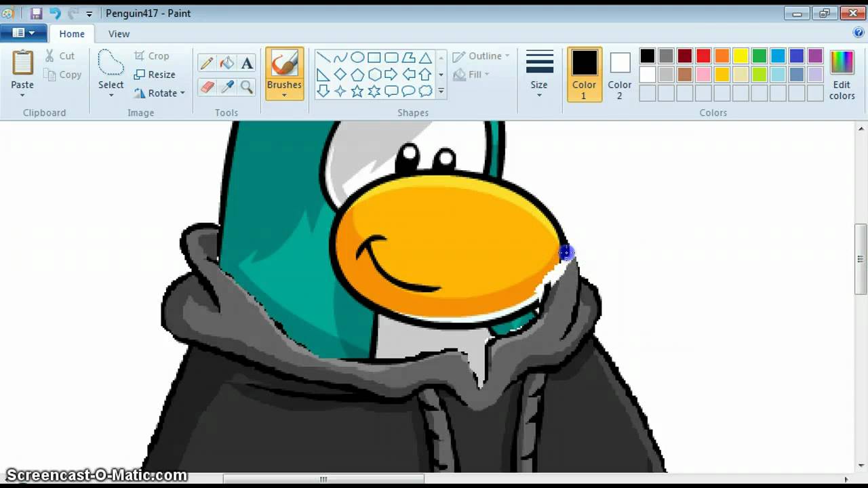Click the Undo arrow in quick access toolbar
868x488 pixels.
click(56, 13)
